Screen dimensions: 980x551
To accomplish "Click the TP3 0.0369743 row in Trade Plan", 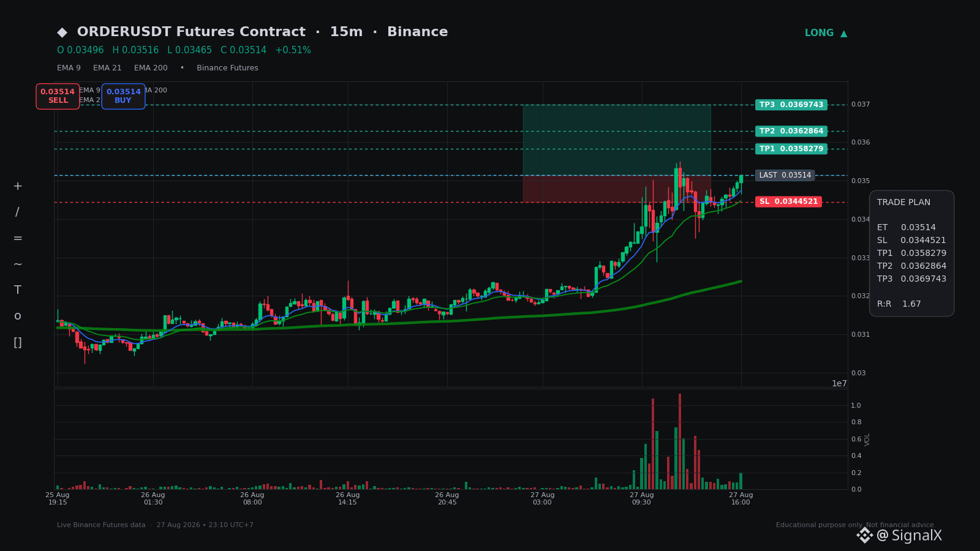I will (911, 279).
